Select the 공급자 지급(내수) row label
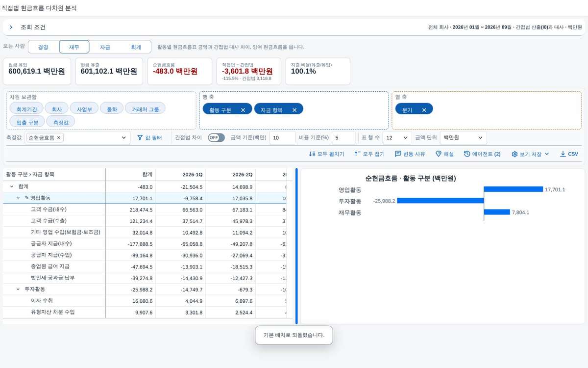588x368 pixels. click(x=51, y=243)
